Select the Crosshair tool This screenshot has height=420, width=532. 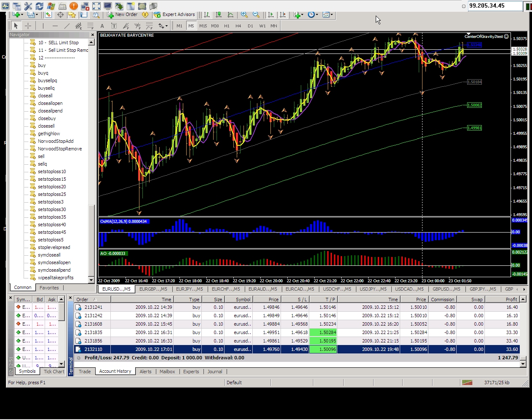28,26
